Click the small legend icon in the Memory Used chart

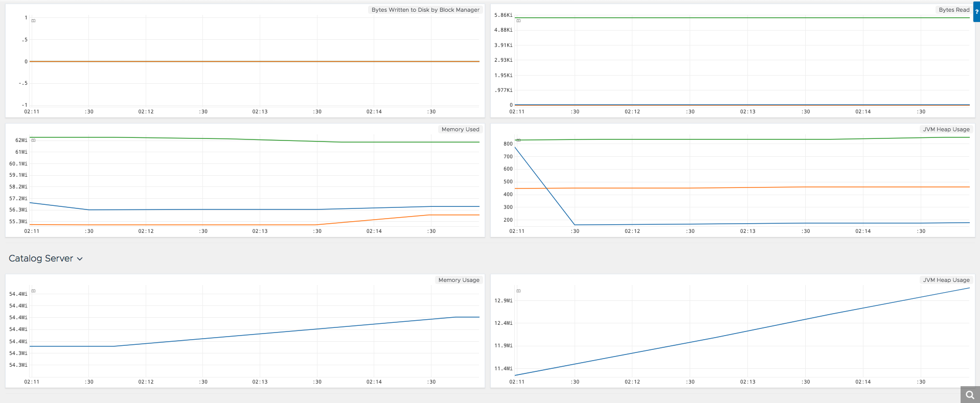click(x=33, y=140)
